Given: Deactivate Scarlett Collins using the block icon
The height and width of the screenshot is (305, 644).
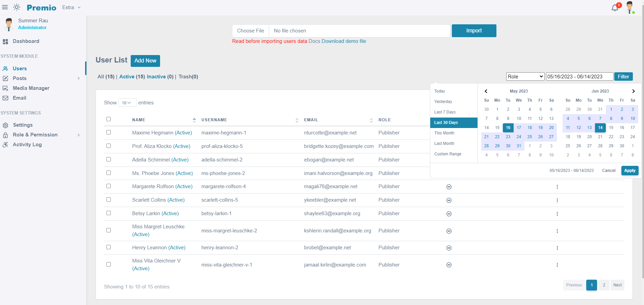Looking at the screenshot, I should point(448,200).
